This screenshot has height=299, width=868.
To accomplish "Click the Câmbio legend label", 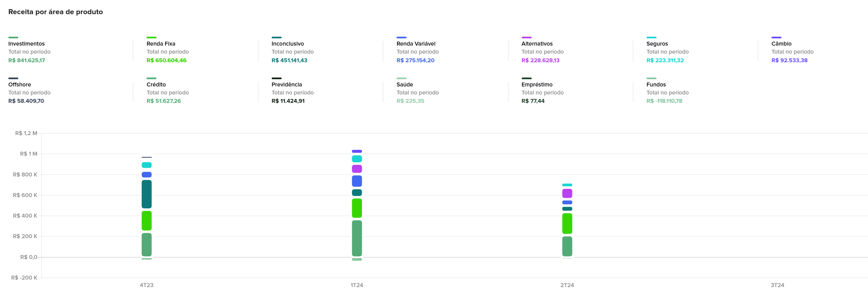I will tap(781, 44).
